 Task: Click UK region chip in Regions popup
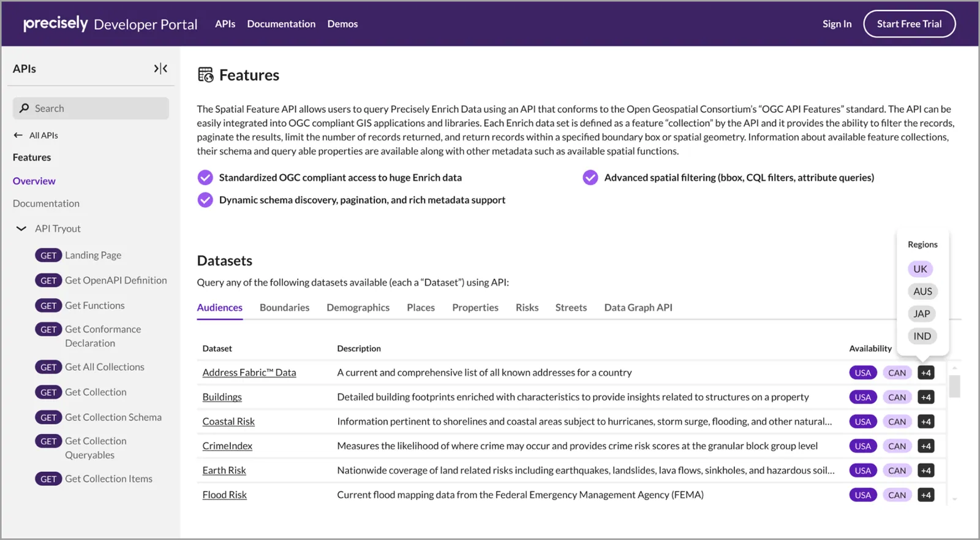(920, 269)
